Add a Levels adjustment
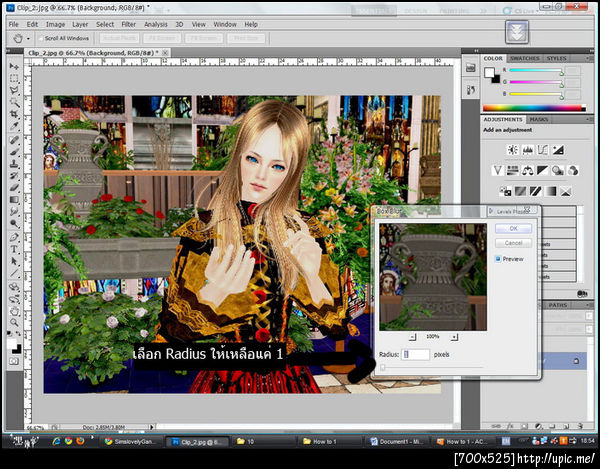This screenshot has width=600, height=469. click(x=528, y=150)
